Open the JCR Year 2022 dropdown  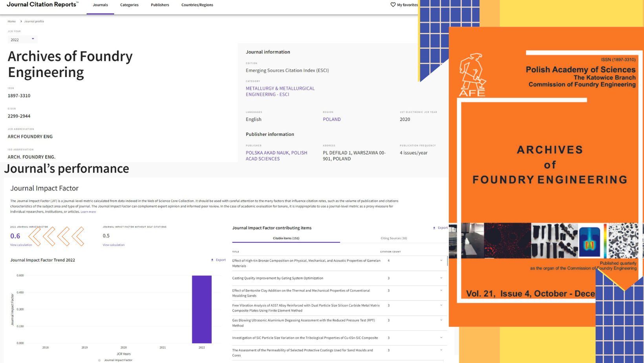click(x=23, y=39)
